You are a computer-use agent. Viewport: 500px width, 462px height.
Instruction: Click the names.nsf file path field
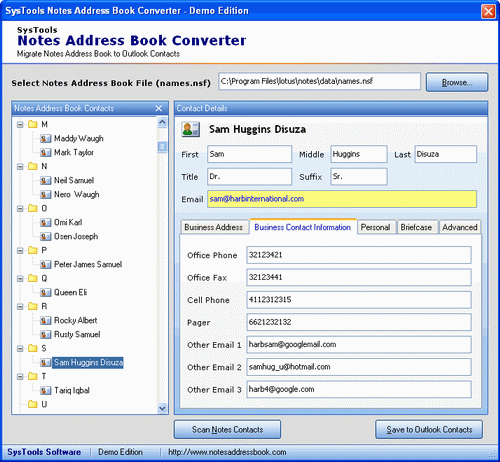pyautogui.click(x=319, y=81)
